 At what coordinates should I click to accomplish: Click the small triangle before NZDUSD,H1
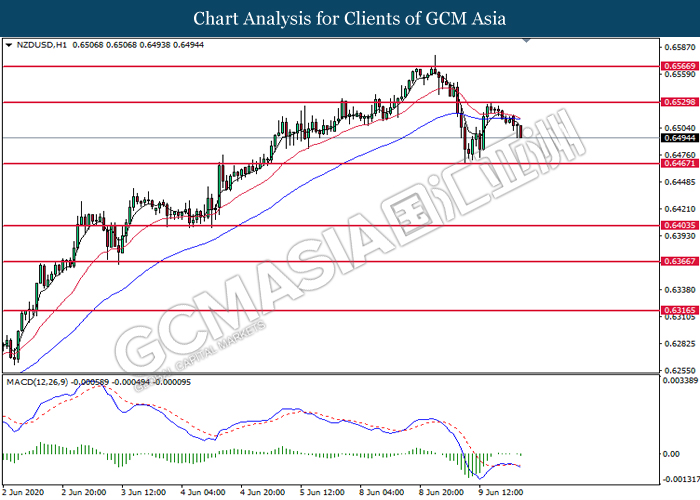(x=9, y=45)
